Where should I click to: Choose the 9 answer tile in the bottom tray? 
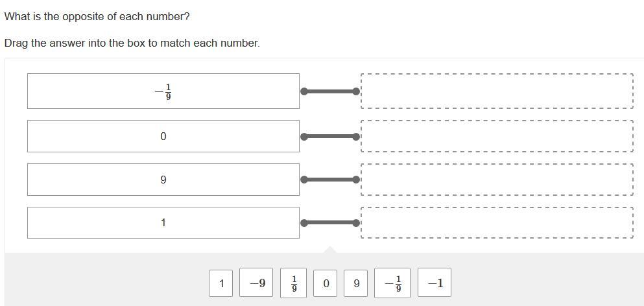pyautogui.click(x=356, y=283)
